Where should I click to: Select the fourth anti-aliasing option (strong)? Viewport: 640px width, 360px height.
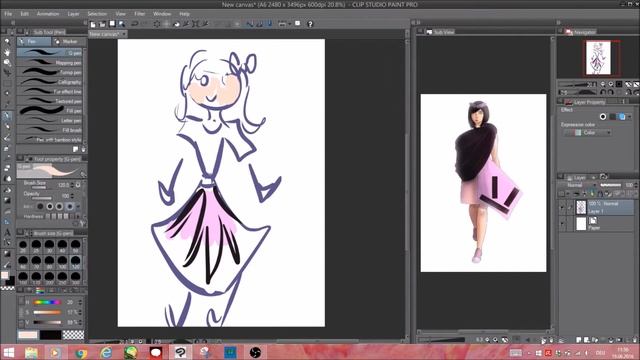(x=69, y=207)
